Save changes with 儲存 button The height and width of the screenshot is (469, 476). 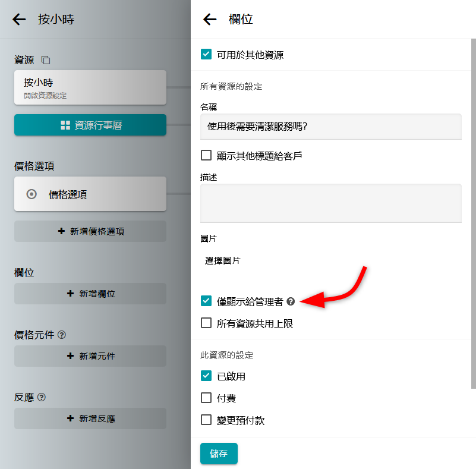click(x=219, y=453)
